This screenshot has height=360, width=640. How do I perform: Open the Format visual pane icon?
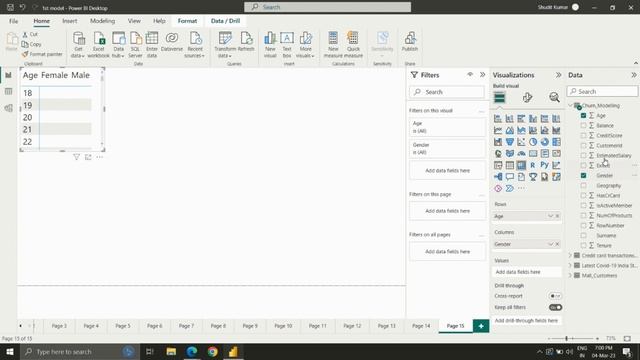527,97
